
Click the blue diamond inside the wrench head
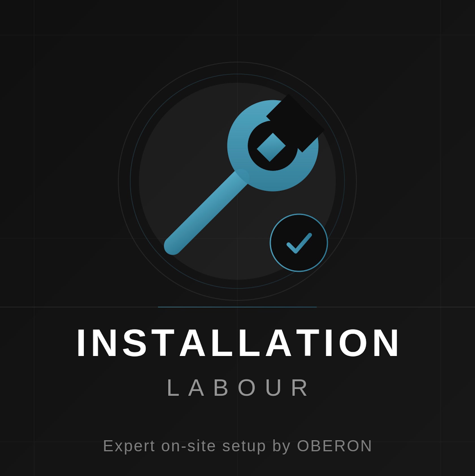pyautogui.click(x=271, y=147)
